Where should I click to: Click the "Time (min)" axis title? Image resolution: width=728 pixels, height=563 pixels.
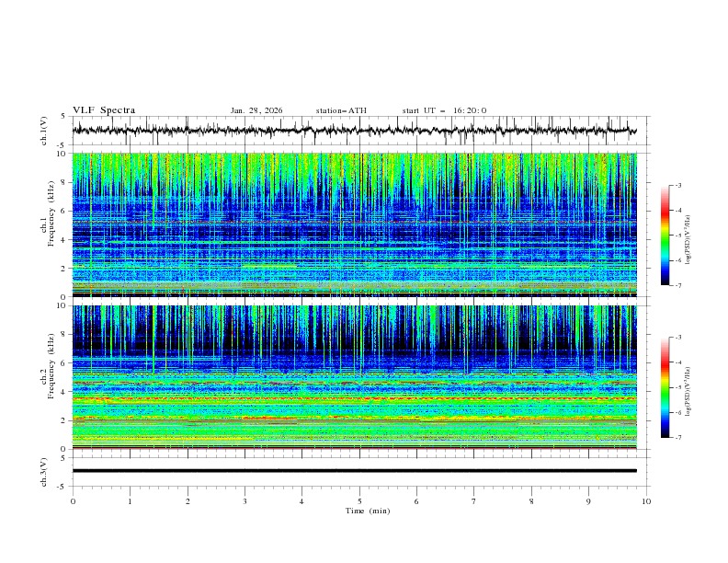click(368, 511)
